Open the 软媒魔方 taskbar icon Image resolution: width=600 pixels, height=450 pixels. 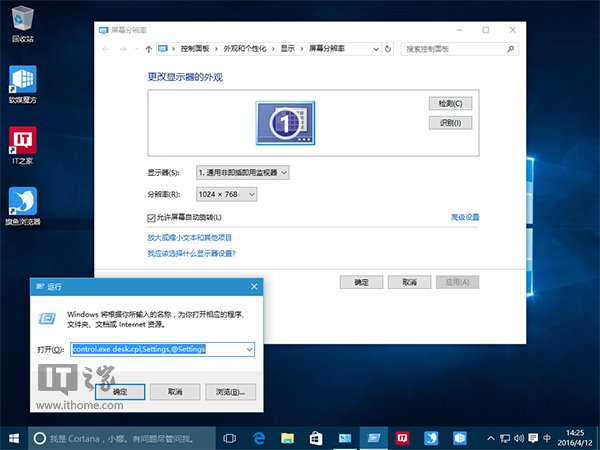[x=460, y=439]
